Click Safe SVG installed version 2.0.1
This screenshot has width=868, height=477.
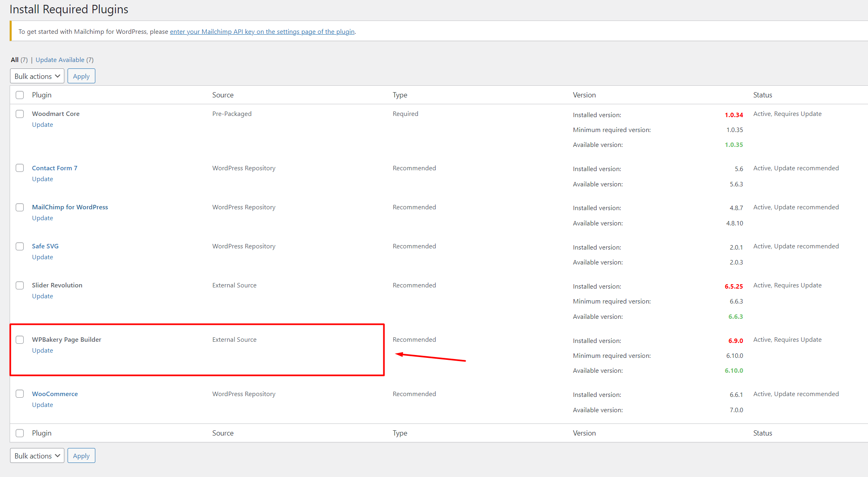click(736, 248)
